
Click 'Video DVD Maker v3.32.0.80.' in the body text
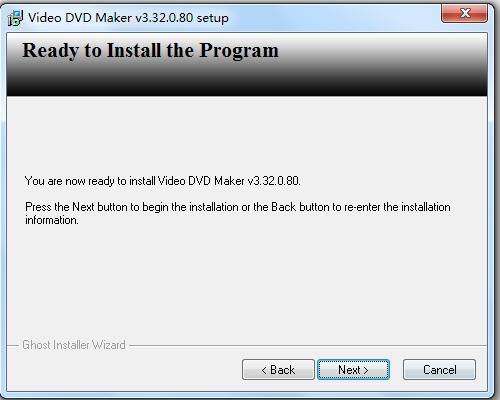(x=229, y=181)
